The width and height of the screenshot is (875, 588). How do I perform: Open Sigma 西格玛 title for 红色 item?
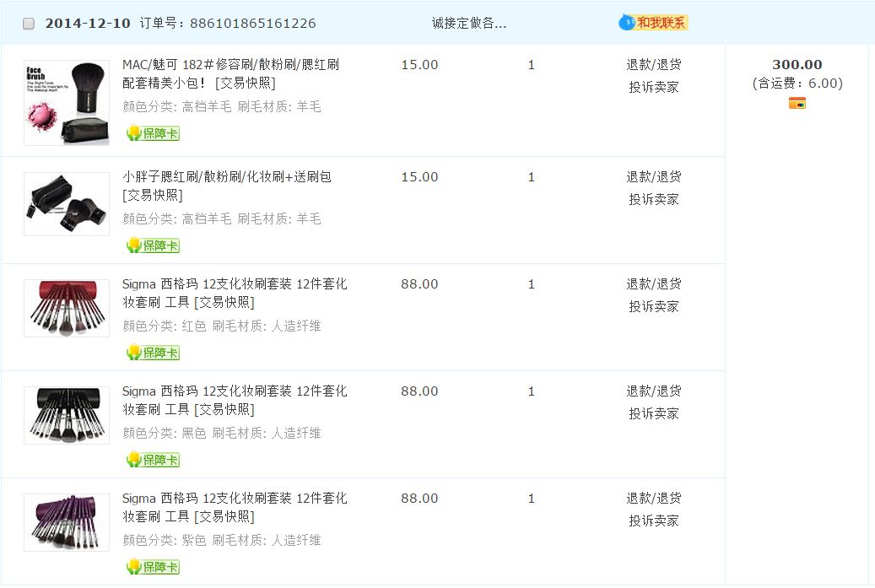pyautogui.click(x=235, y=293)
